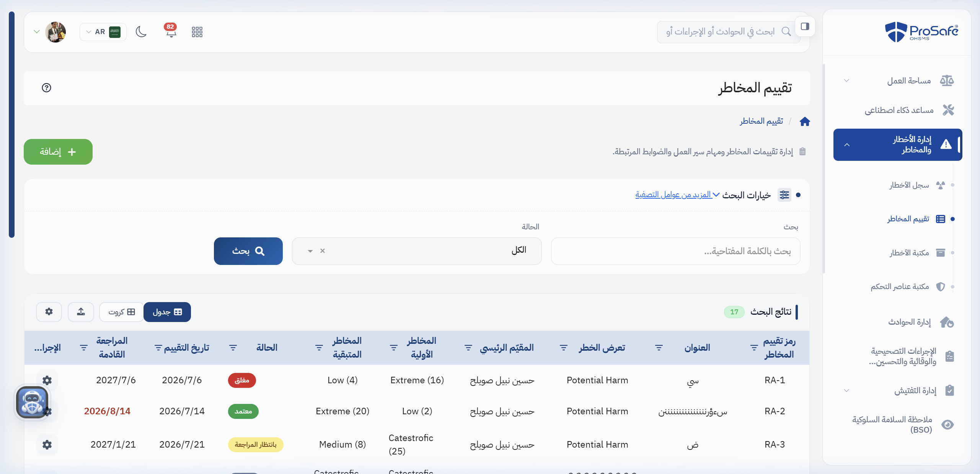Click overdue date 2026/8/14
This screenshot has width=980, height=474.
click(107, 411)
